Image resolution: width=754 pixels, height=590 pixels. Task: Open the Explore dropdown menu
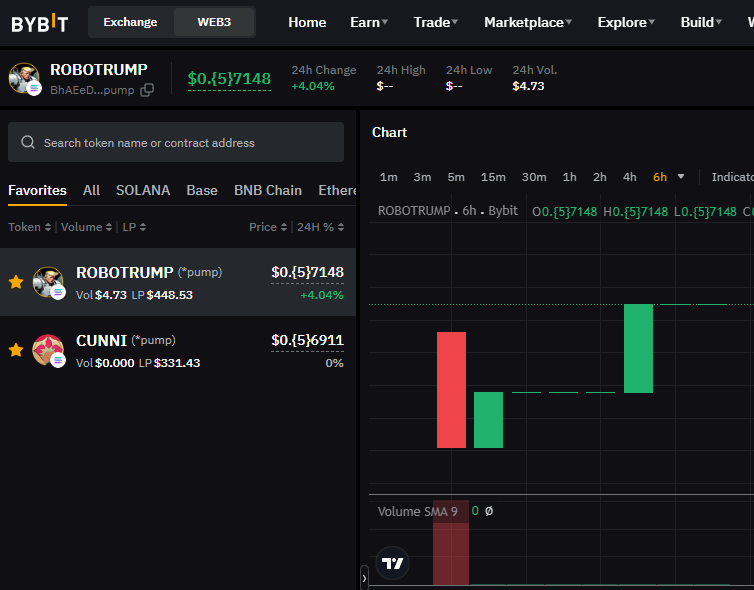point(626,22)
